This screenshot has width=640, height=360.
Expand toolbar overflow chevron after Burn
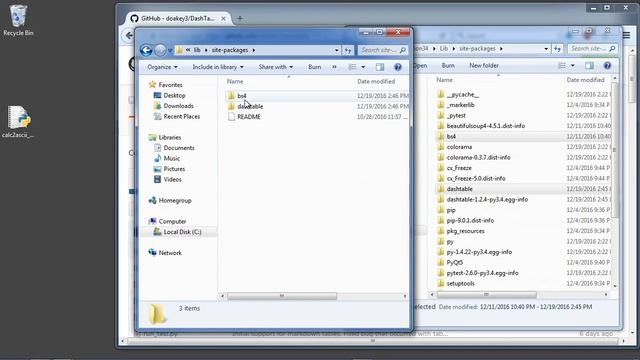pos(334,67)
